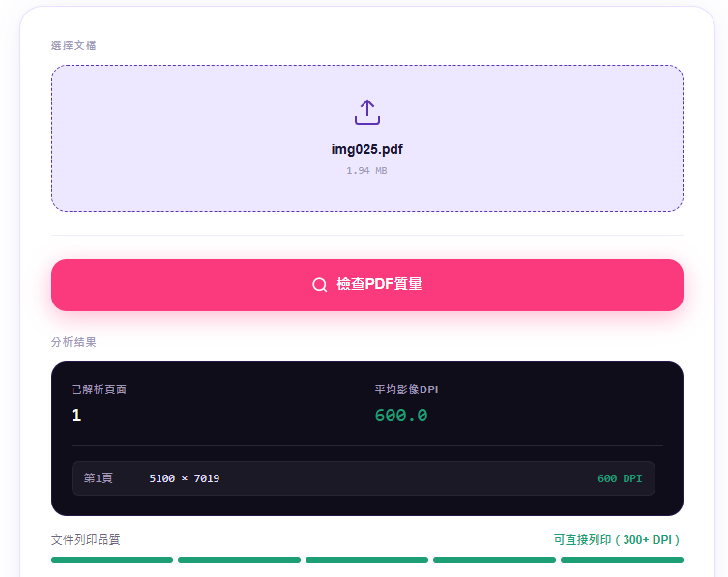Screen dimensions: 728x577
Task: Click the 文件列印品質 label
Action: pos(86,540)
